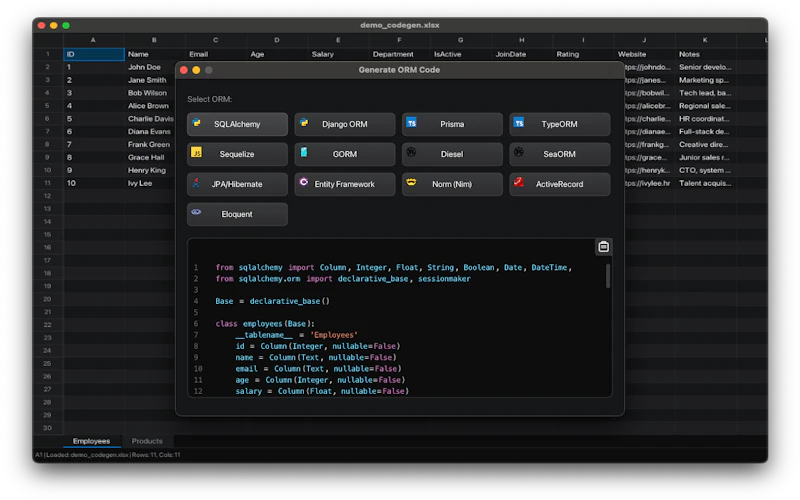800x500 pixels.
Task: Choose Django ORM generator
Action: pos(345,124)
